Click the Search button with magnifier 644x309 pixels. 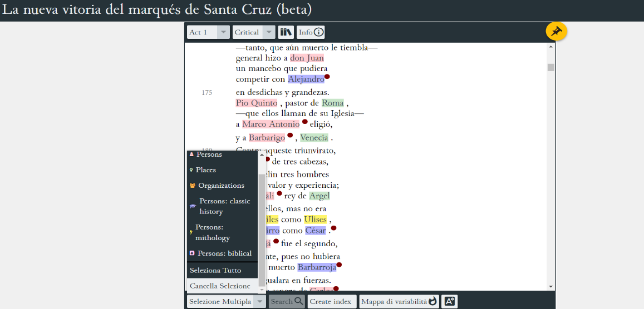coord(287,302)
